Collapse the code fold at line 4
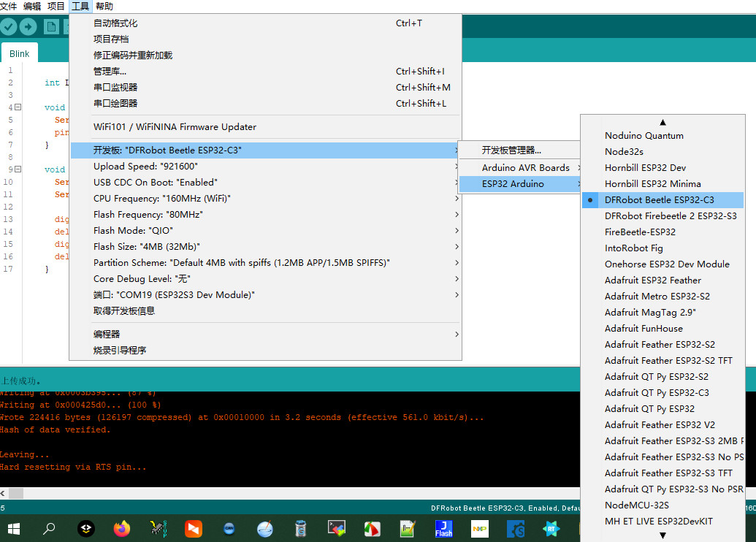 click(x=18, y=107)
